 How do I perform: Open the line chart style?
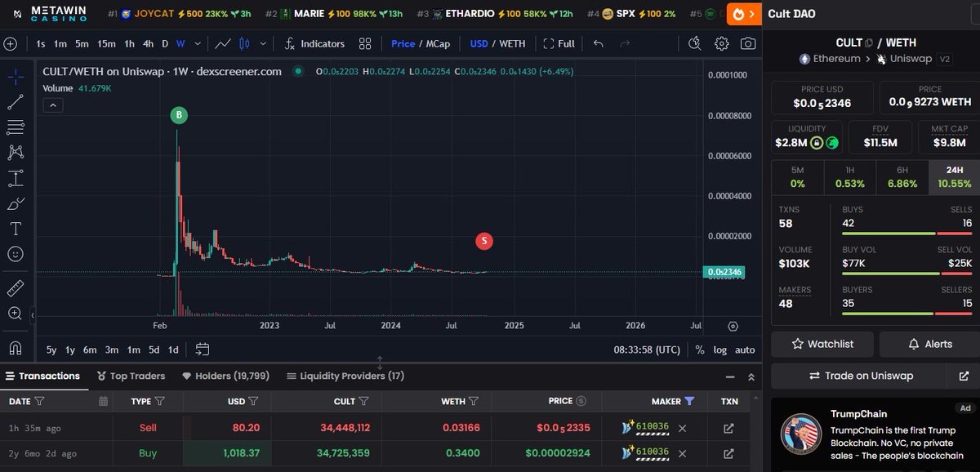pyautogui.click(x=223, y=43)
